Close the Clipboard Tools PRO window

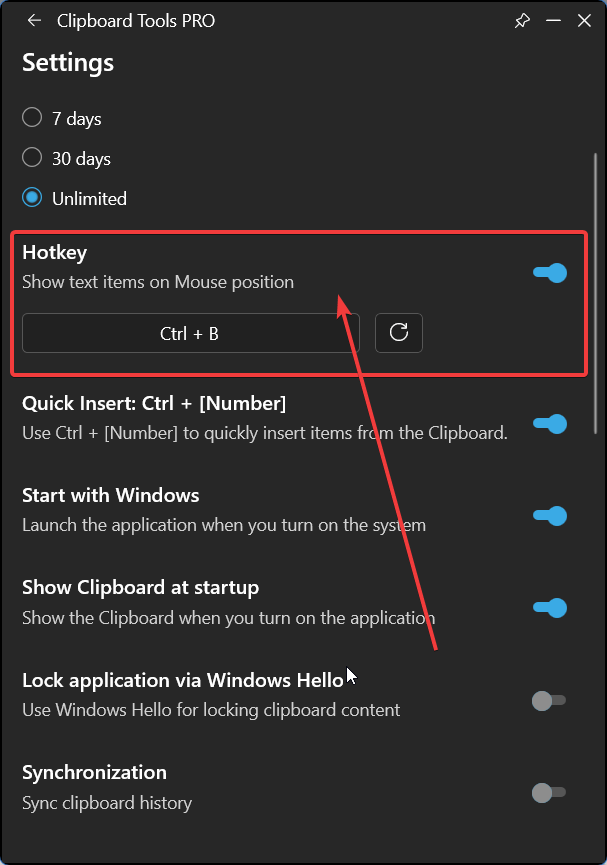tap(584, 21)
